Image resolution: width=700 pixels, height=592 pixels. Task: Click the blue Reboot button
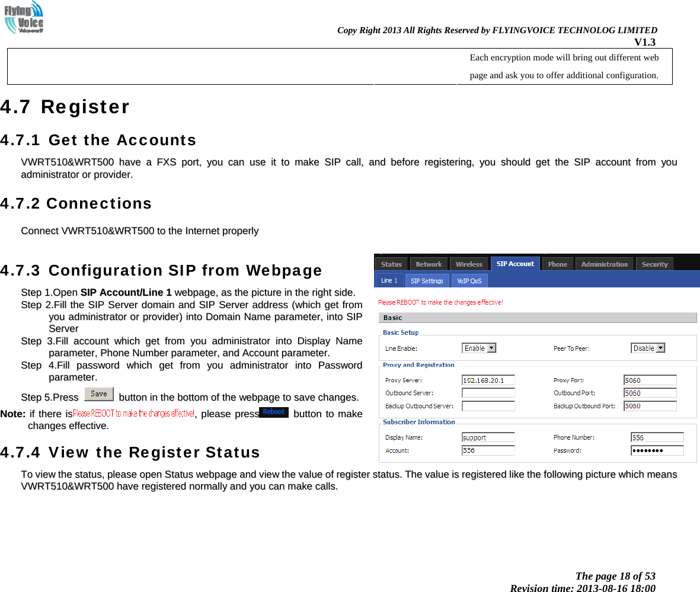[274, 412]
